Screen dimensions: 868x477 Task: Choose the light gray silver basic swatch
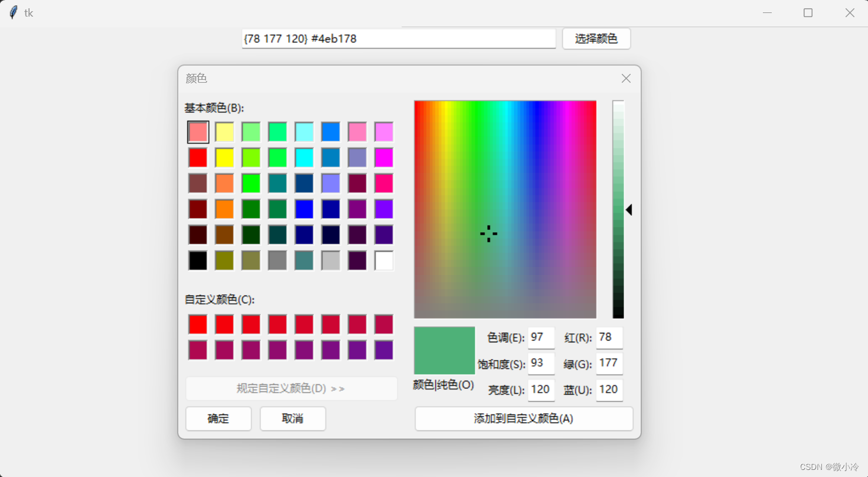click(331, 261)
